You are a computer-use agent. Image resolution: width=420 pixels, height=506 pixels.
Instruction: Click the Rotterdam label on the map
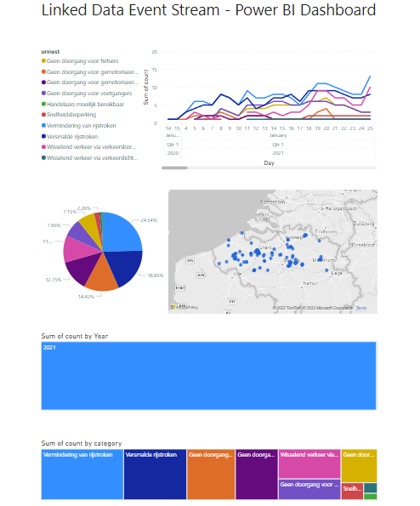pos(272,202)
